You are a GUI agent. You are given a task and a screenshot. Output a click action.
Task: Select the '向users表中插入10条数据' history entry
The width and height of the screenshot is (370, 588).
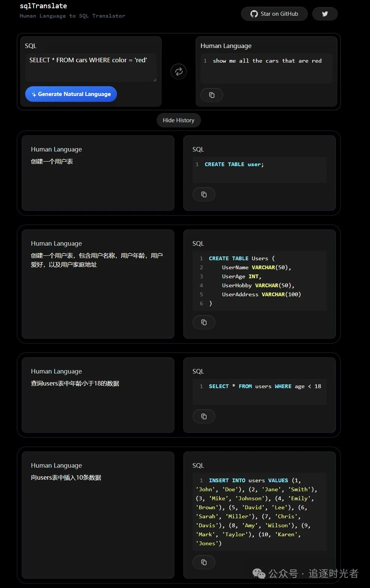[66, 478]
